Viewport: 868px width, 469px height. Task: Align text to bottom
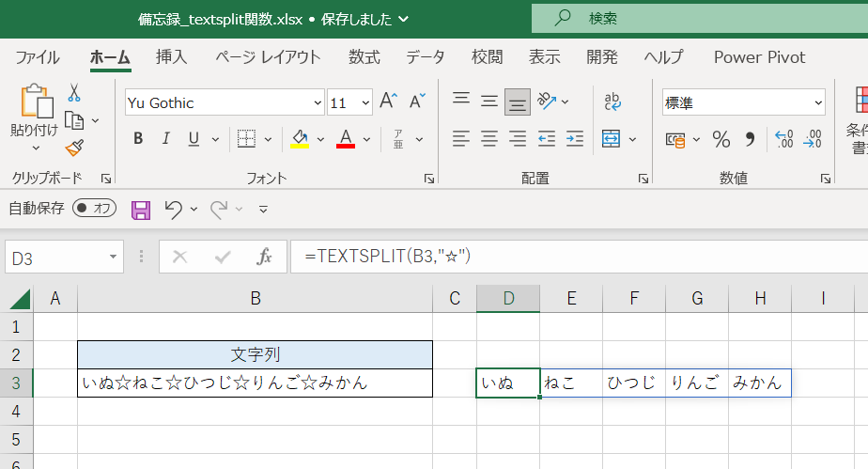point(518,102)
